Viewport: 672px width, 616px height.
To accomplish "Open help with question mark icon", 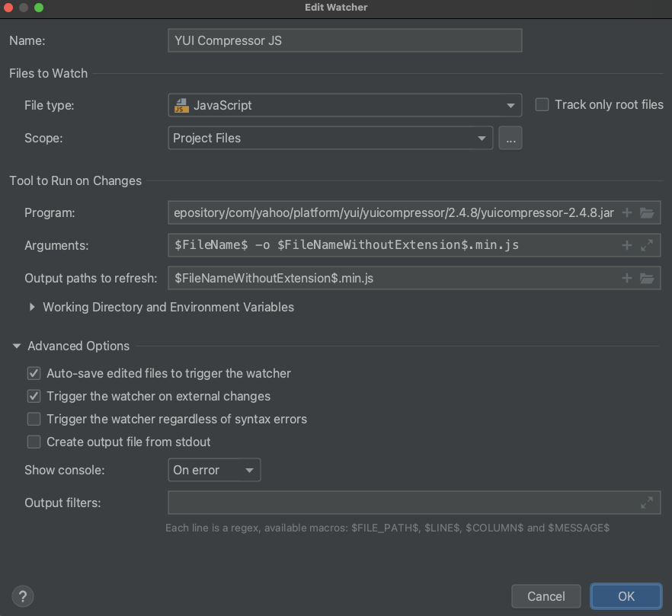I will pyautogui.click(x=23, y=596).
